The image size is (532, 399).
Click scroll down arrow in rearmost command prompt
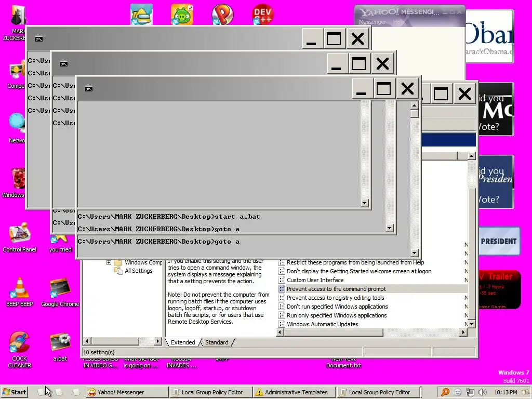pos(364,203)
